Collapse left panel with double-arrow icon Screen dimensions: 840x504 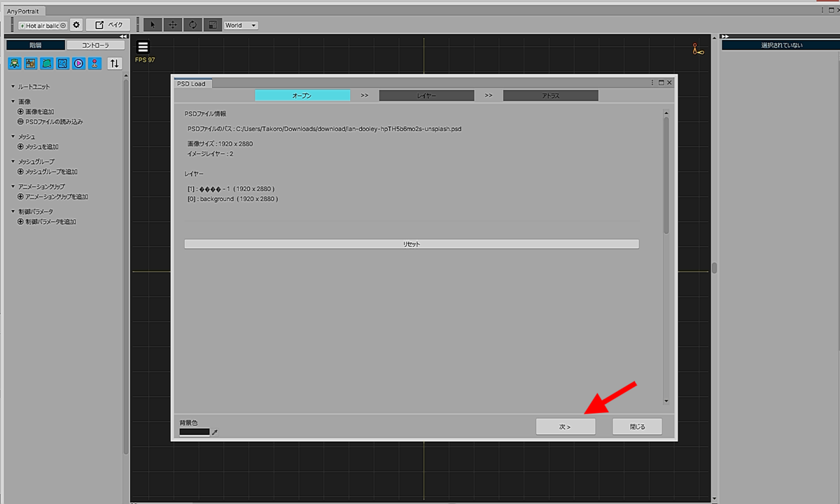tap(122, 36)
